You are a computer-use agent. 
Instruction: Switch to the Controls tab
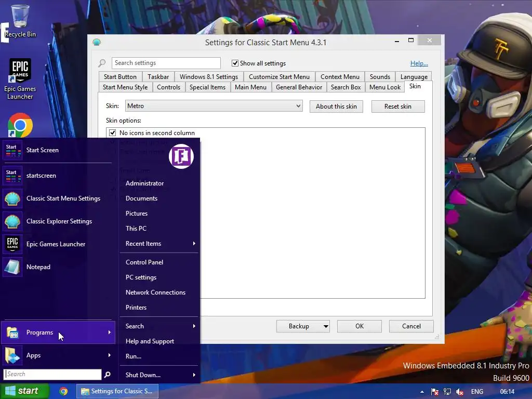pos(168,87)
